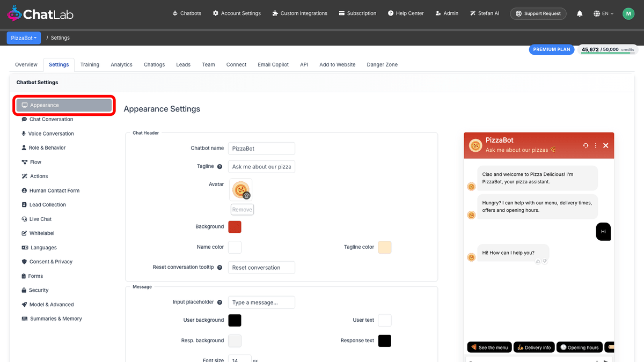644x362 pixels.
Task: Open the user profile avatar M
Action: (628, 13)
